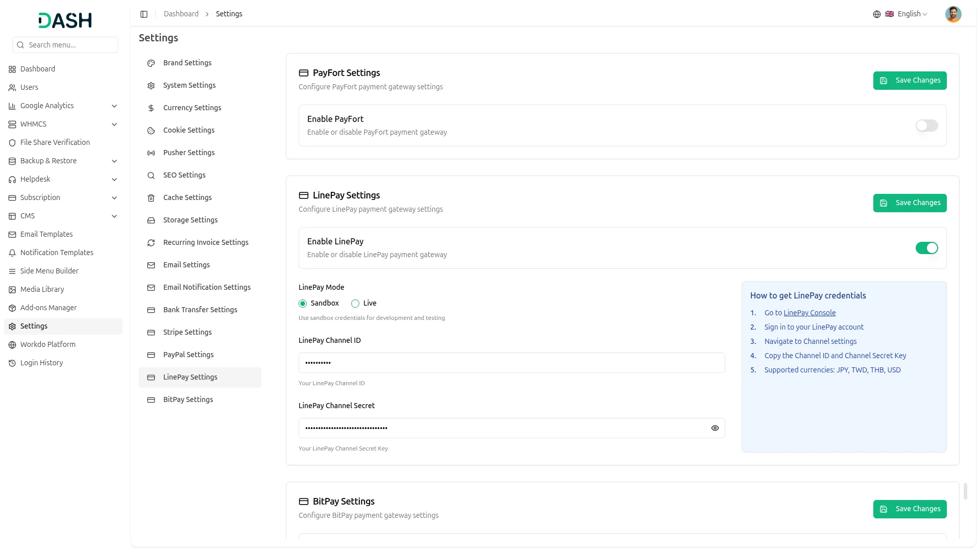Expand the CMS submenu chevron
980x551 pixels.
114,216
